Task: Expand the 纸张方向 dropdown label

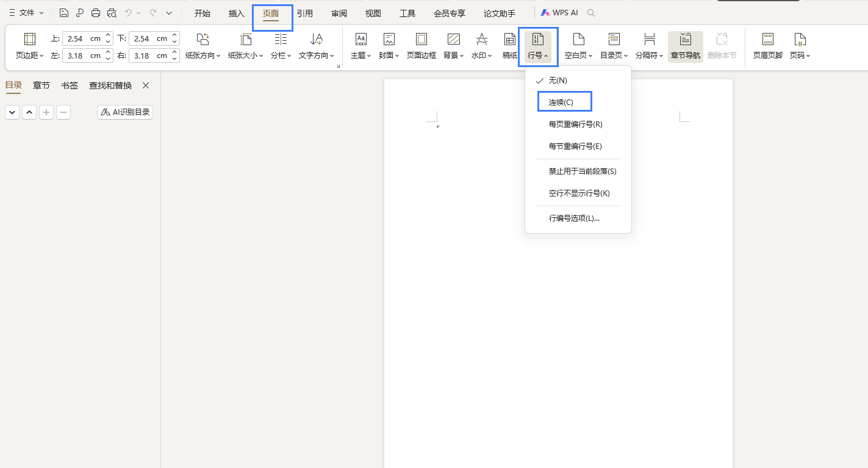Action: (203, 56)
